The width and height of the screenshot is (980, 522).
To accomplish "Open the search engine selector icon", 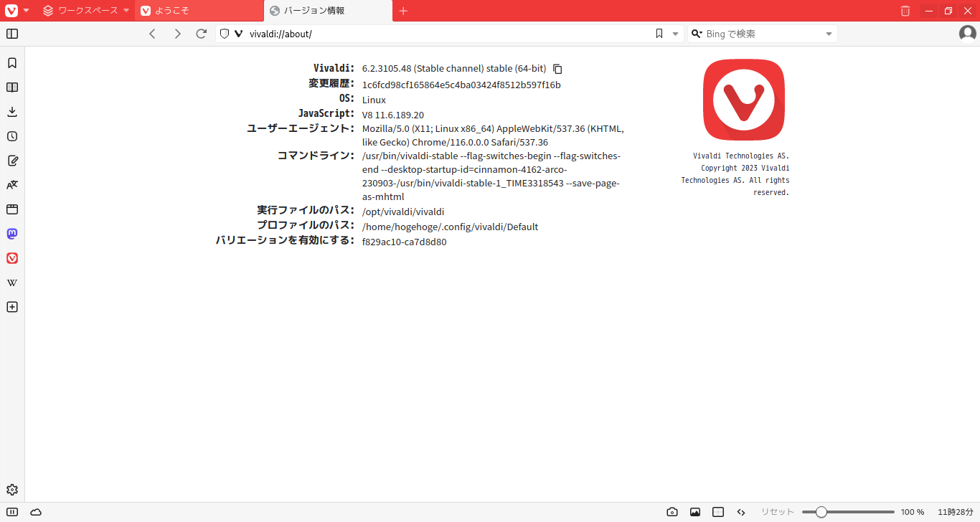I will (x=697, y=34).
